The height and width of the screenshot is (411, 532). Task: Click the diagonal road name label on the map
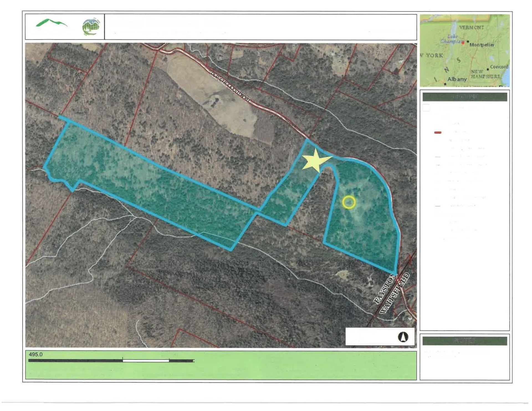[x=230, y=87]
